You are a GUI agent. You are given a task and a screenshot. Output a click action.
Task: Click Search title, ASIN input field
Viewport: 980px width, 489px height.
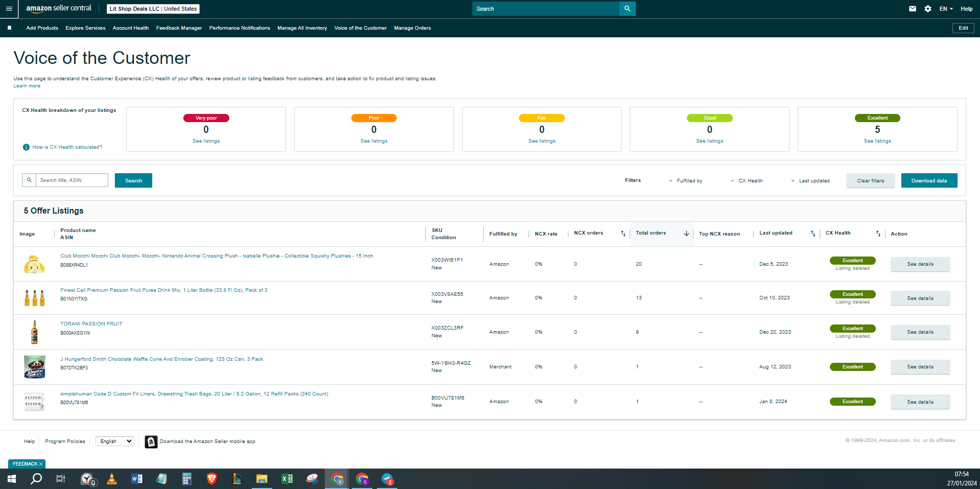[x=72, y=180]
